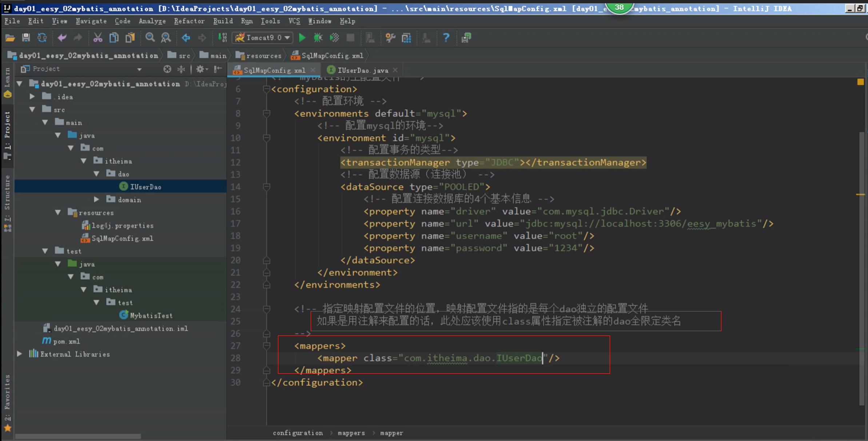This screenshot has width=868, height=441.
Task: Open Project Structure toolbar icon
Action: pos(406,37)
